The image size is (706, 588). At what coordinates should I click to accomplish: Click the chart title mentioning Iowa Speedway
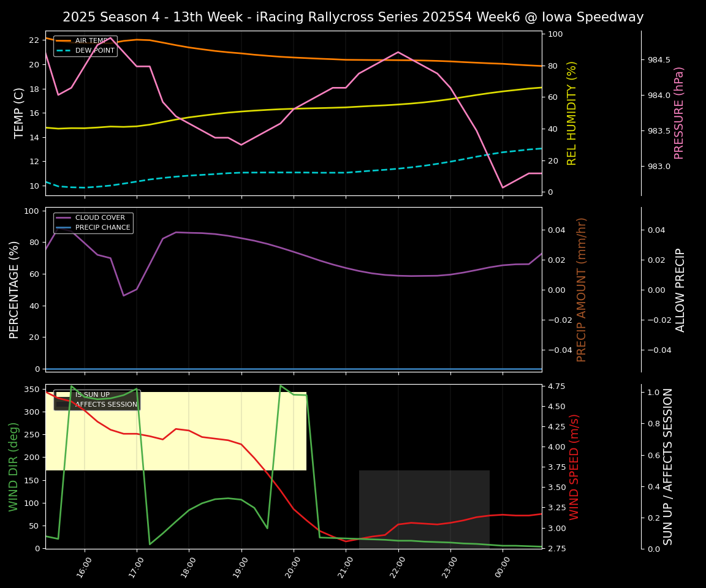click(x=353, y=17)
